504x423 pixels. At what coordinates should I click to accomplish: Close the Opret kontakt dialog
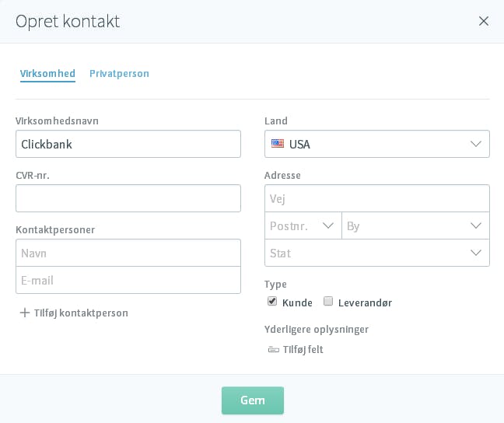coord(484,21)
